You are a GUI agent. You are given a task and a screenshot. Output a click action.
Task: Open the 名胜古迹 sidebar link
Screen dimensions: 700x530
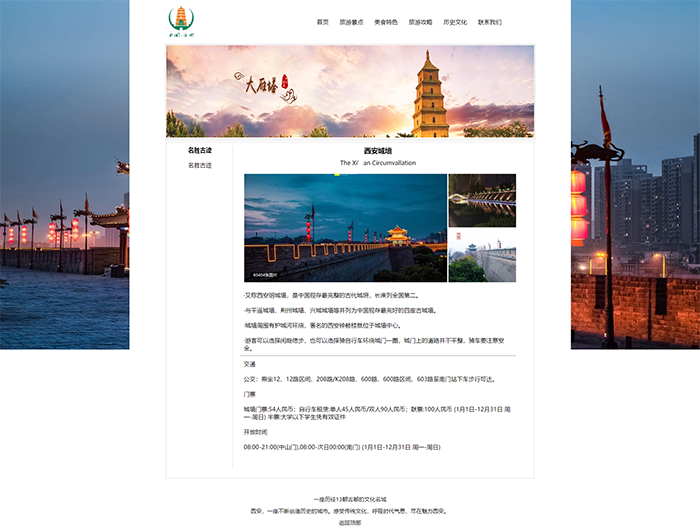click(x=200, y=165)
